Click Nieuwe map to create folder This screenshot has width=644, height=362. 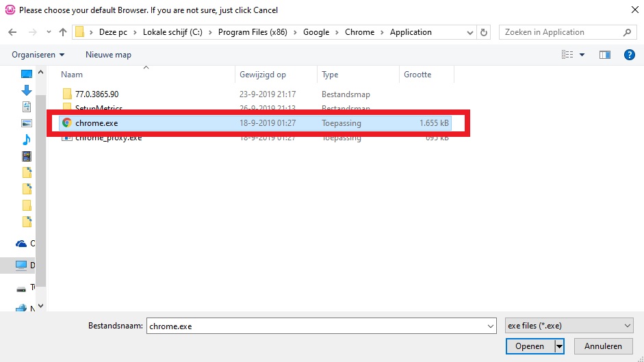[x=108, y=55]
